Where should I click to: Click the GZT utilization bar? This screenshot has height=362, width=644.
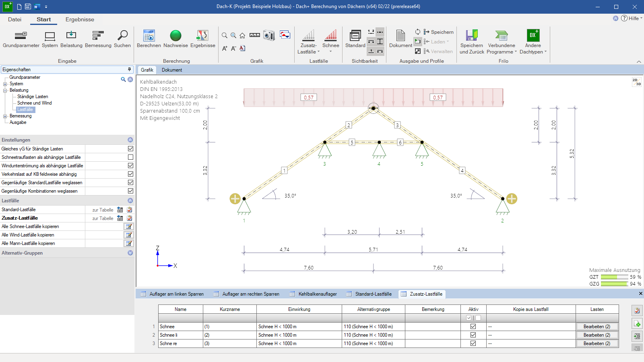pyautogui.click(x=615, y=277)
